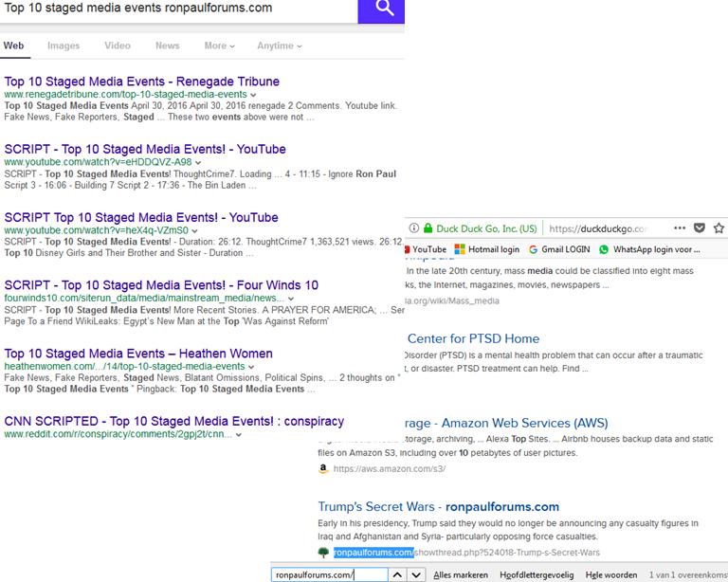728x582 pixels.
Task: Open the Center for PTSD Home result
Action: 473,338
